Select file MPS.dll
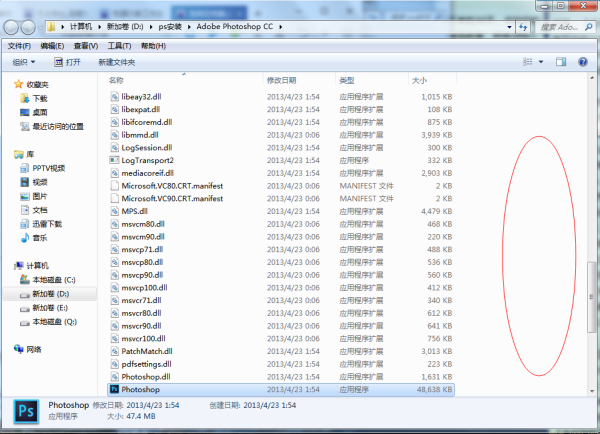The height and width of the screenshot is (434, 600). pos(281,211)
